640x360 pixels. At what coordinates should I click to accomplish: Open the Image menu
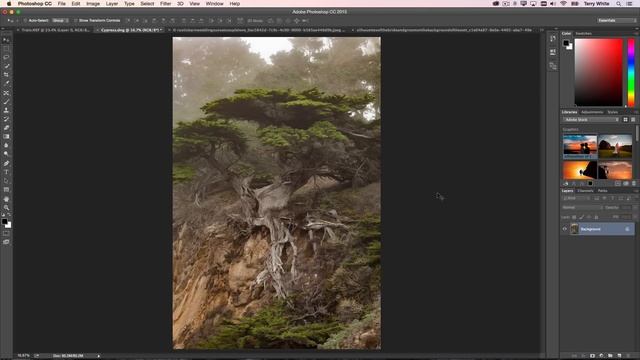pyautogui.click(x=93, y=4)
